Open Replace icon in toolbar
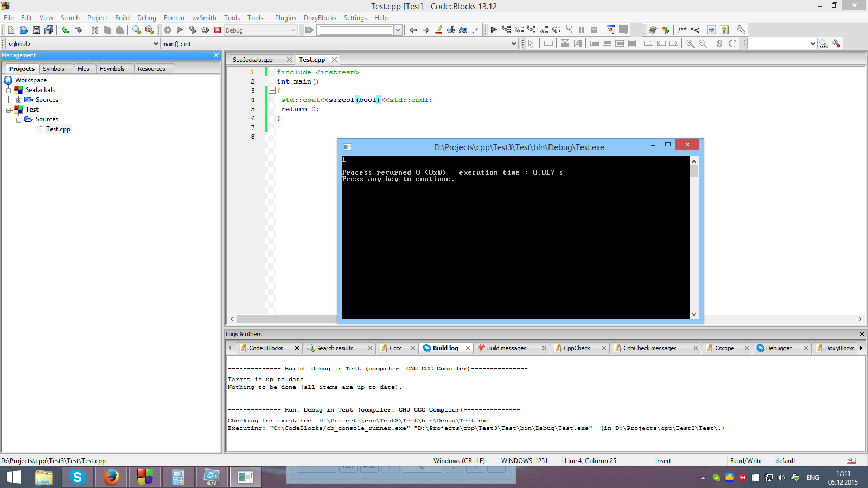 point(149,30)
